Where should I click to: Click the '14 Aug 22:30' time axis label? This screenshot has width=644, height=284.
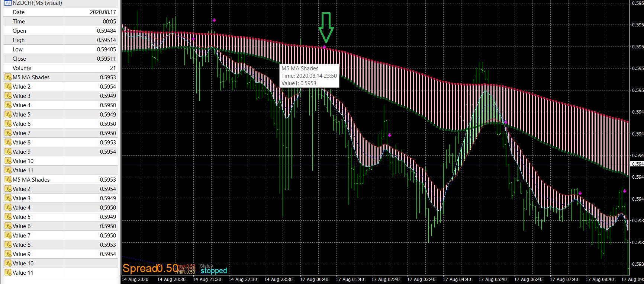242,280
